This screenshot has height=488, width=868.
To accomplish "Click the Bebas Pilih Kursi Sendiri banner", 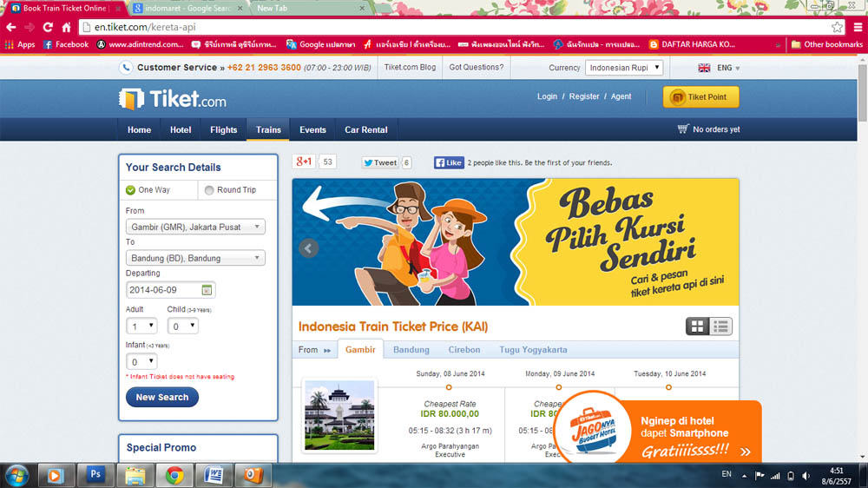I will (516, 242).
